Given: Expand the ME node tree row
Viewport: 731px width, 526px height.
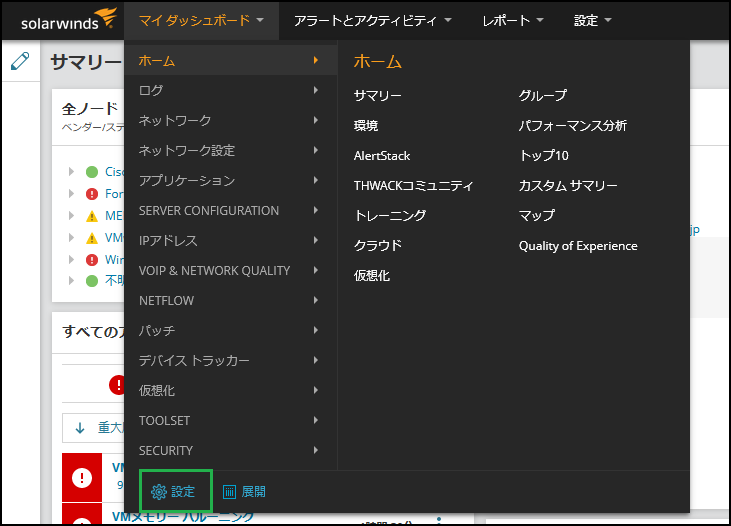Looking at the screenshot, I should click(x=71, y=215).
